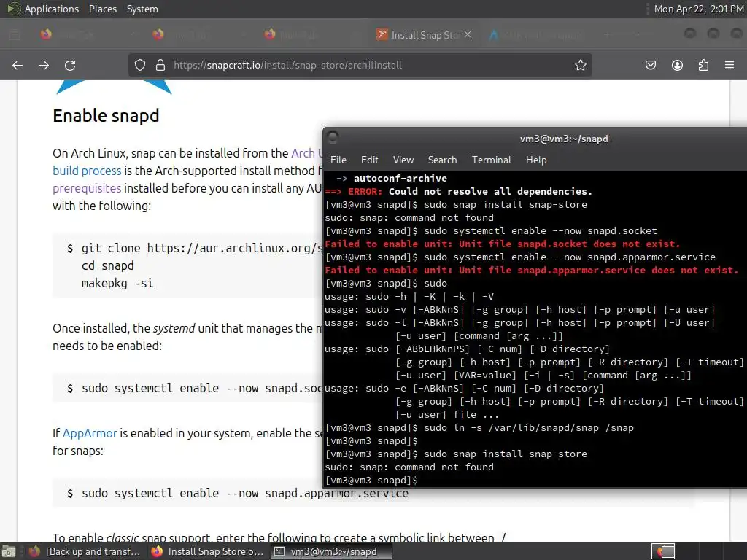Screen dimensions: 747x560
Task: Open the Applications menu in top panel
Action: (x=52, y=9)
